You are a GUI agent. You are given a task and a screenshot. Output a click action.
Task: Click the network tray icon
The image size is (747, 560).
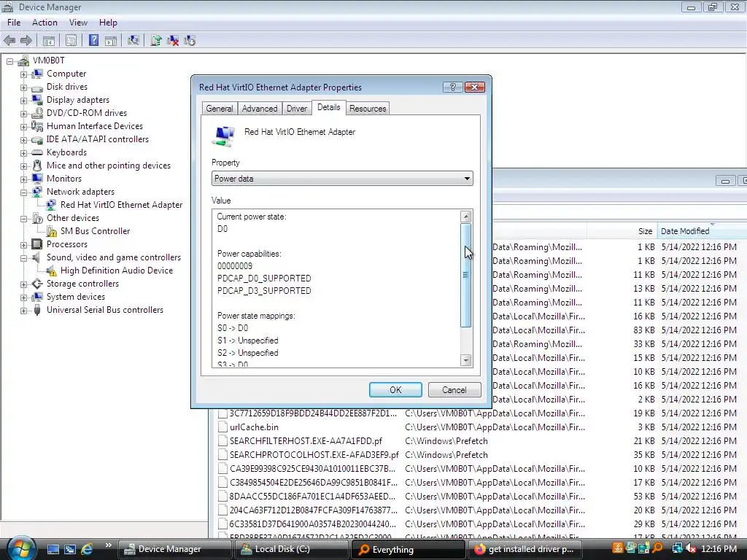(677, 548)
